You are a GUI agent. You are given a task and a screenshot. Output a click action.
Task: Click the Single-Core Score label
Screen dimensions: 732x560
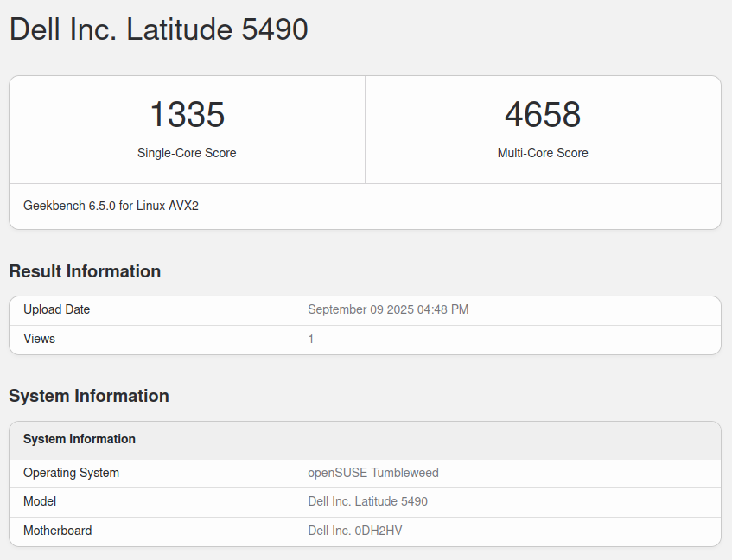click(x=187, y=153)
